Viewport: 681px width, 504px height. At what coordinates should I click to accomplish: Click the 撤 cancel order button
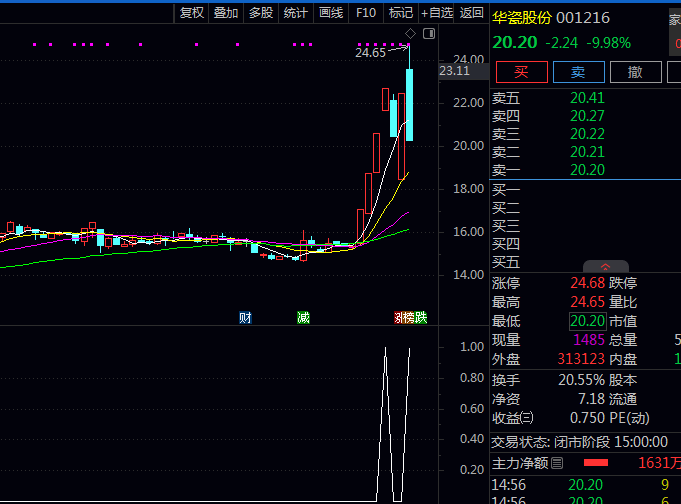(635, 72)
